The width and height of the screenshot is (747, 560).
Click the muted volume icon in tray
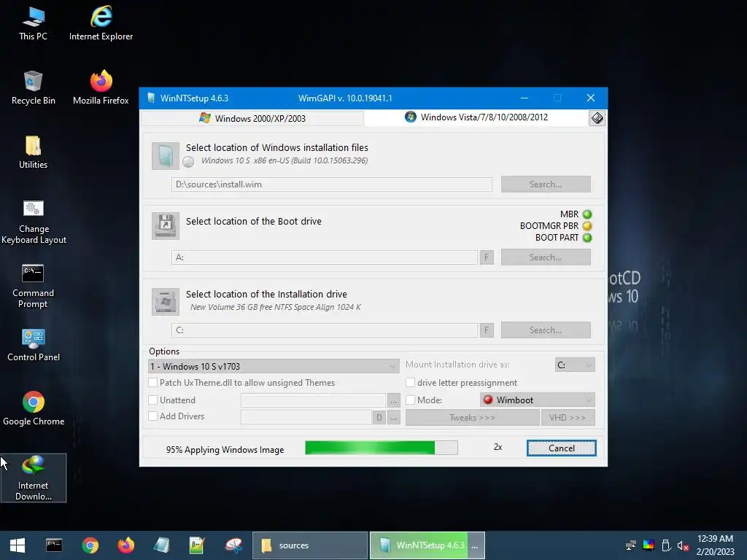[683, 545]
